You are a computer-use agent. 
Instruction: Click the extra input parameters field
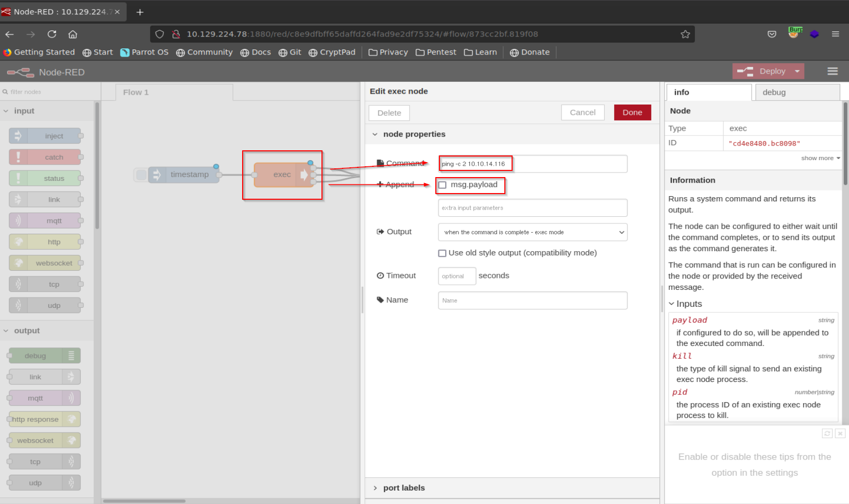pyautogui.click(x=533, y=208)
